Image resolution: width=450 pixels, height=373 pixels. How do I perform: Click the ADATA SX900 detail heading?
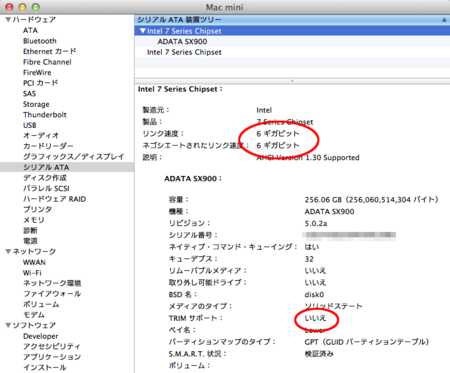(x=193, y=179)
